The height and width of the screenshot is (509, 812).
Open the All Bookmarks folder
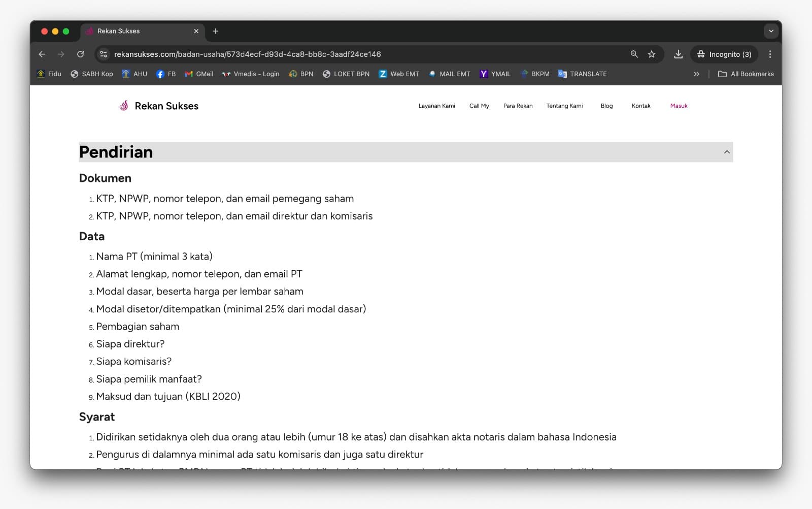point(746,74)
